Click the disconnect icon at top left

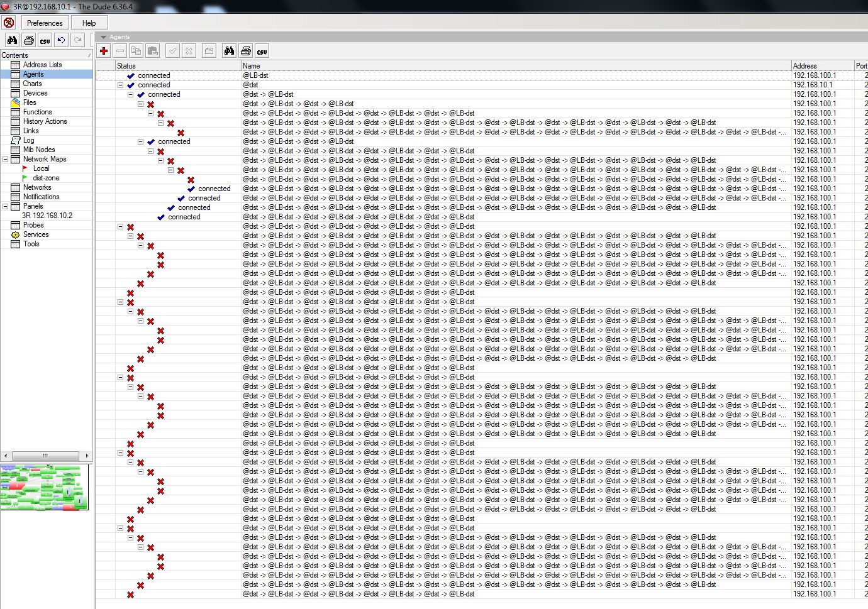8,22
